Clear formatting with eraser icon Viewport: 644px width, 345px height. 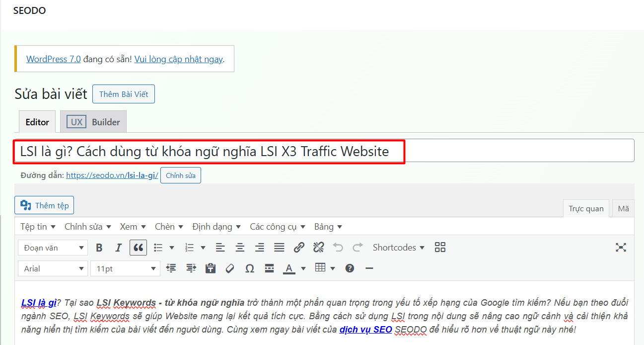pyautogui.click(x=230, y=268)
